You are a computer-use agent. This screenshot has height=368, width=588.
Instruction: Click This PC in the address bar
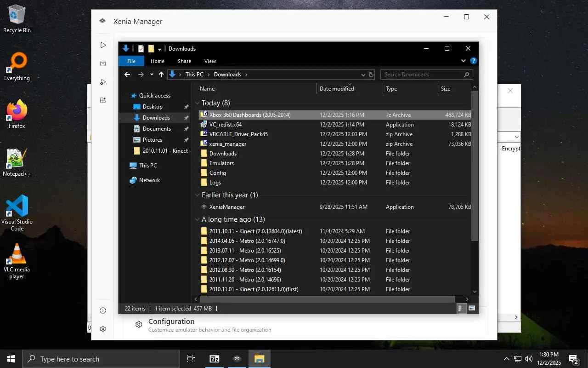194,75
